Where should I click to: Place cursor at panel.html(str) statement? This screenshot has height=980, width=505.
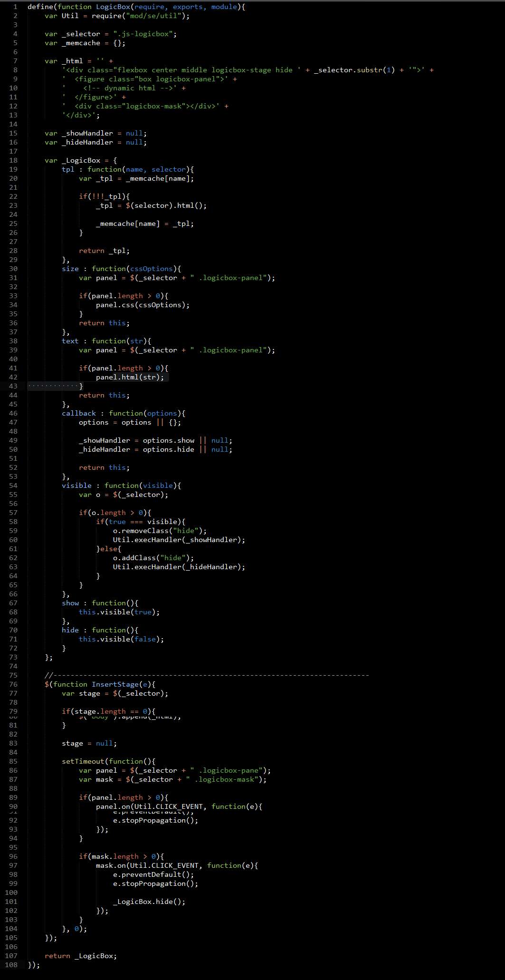point(130,377)
